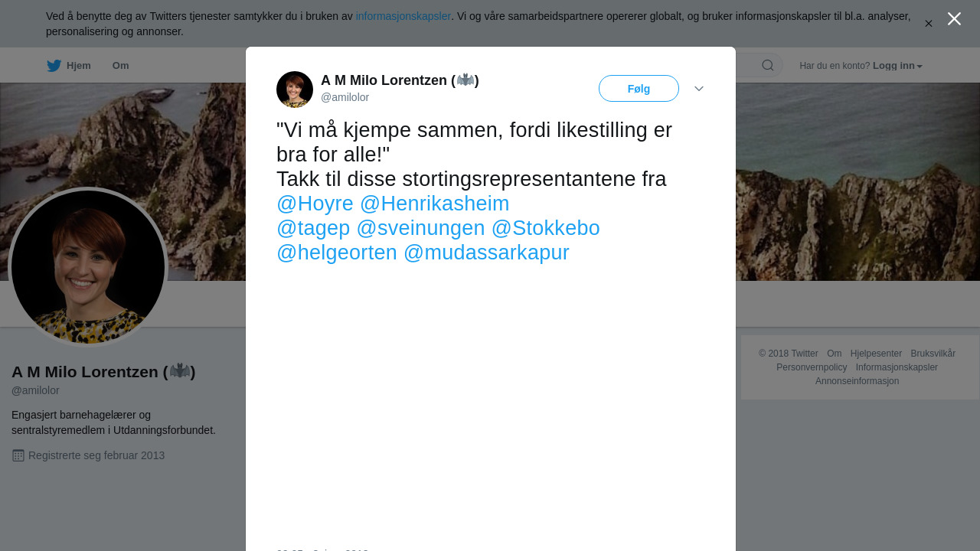The height and width of the screenshot is (551, 980).
Task: Click the Følg button
Action: pyautogui.click(x=639, y=89)
